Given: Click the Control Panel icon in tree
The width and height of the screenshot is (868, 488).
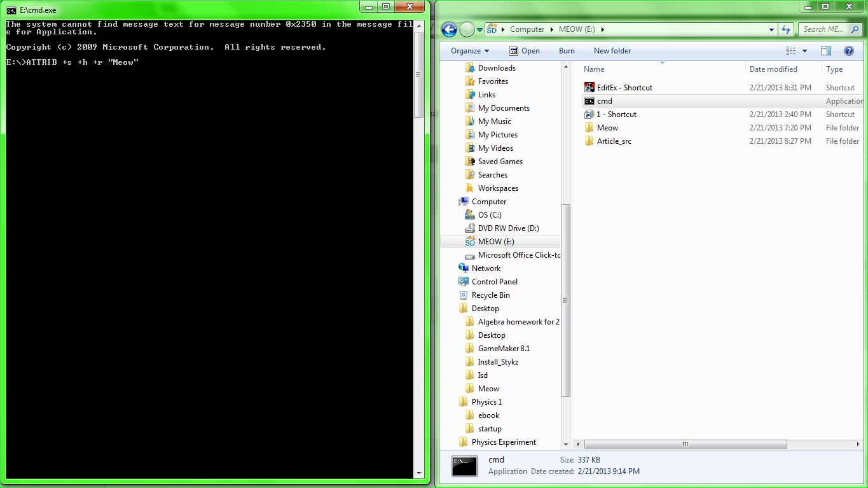Looking at the screenshot, I should click(464, 282).
